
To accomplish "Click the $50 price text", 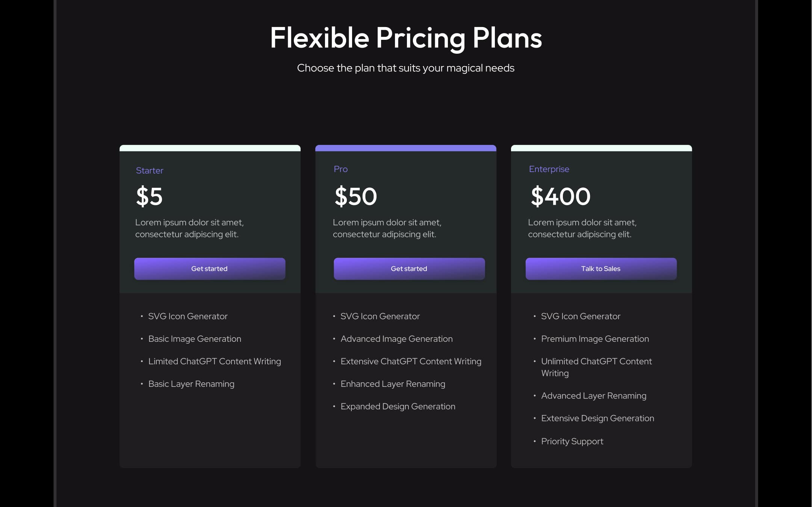I will point(355,196).
